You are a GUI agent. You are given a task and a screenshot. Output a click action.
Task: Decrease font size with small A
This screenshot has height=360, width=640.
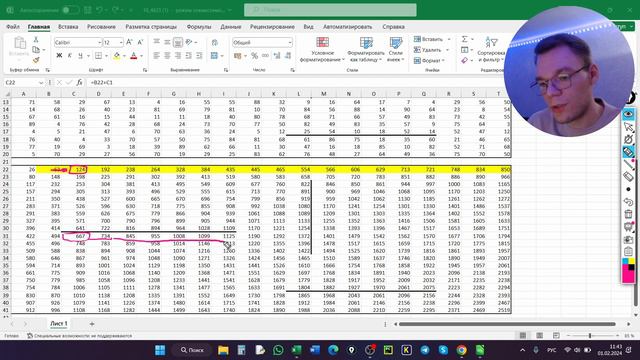(x=140, y=42)
